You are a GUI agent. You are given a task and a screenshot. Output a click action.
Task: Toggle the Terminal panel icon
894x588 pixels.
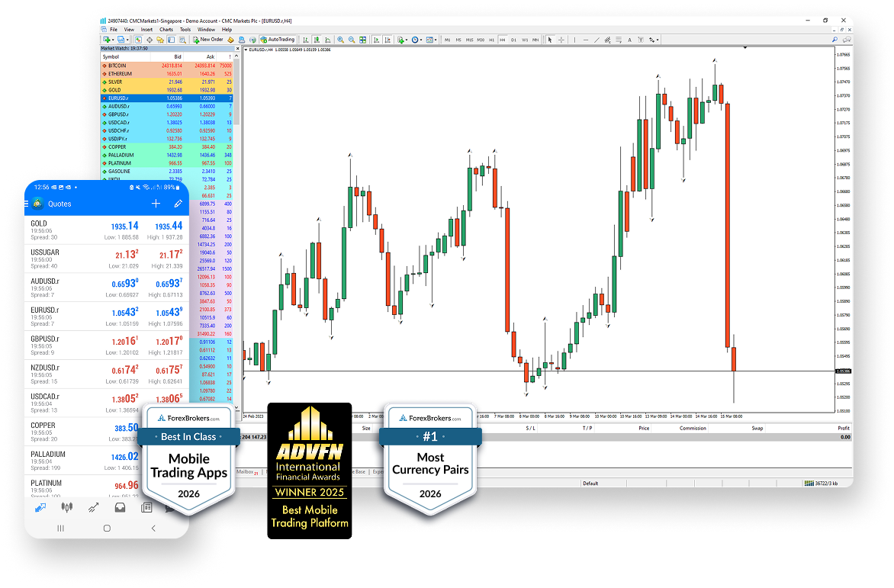[x=171, y=40]
